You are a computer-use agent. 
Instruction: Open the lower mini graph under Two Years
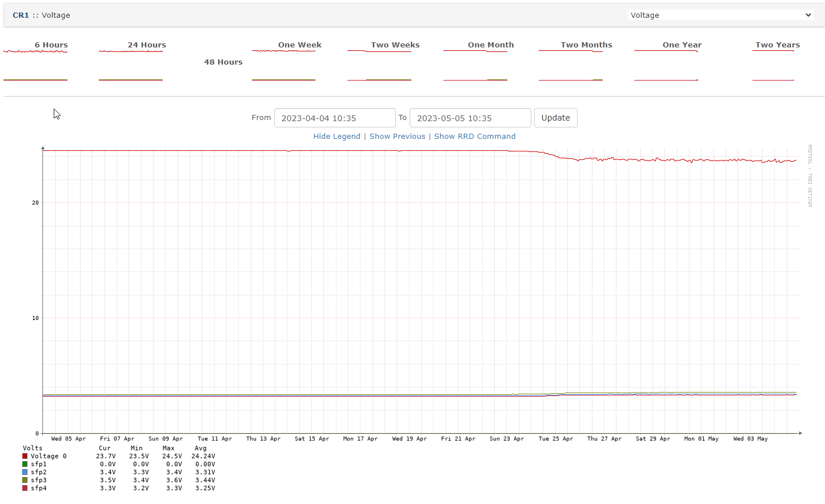pos(774,79)
